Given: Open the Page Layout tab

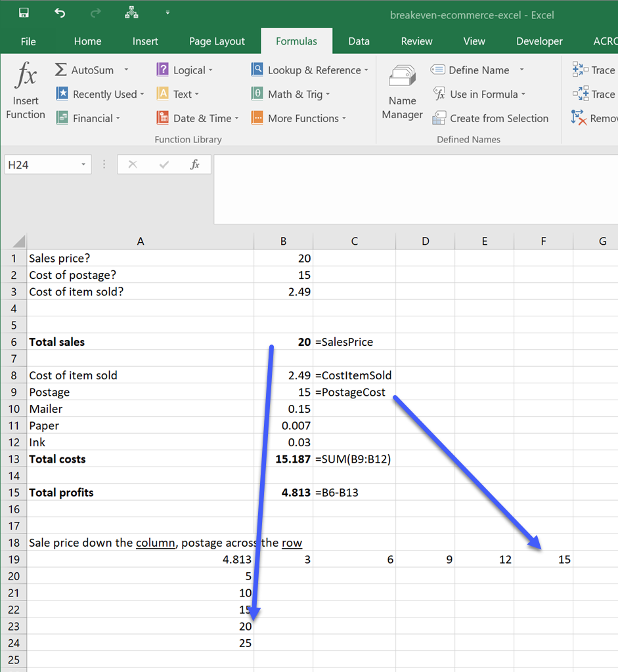Looking at the screenshot, I should 217,41.
